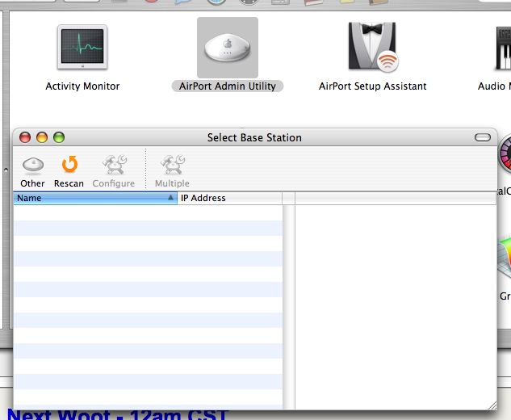Click the Other base station toolbar icon
The width and height of the screenshot is (511, 420).
(x=32, y=164)
